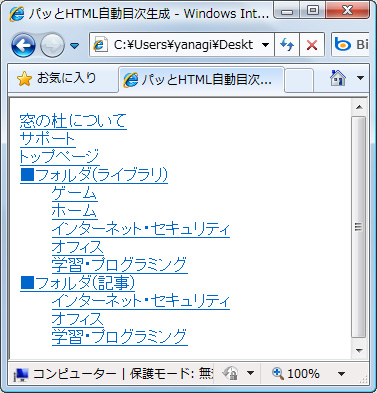Viewport: 377px width, 393px height.
Task: Click the vertical scrollbar thumb
Action: tap(359, 227)
